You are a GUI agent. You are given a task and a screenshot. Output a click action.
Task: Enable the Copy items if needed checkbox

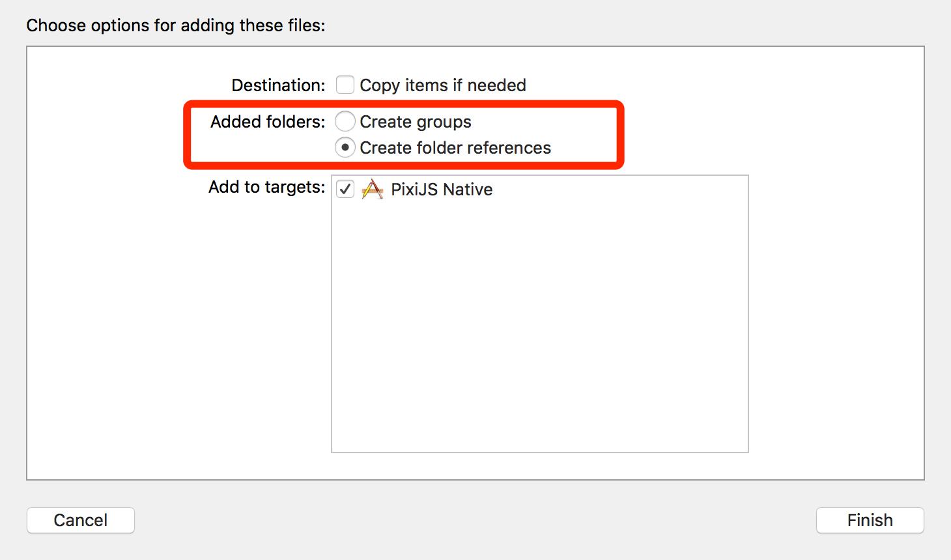pyautogui.click(x=345, y=85)
